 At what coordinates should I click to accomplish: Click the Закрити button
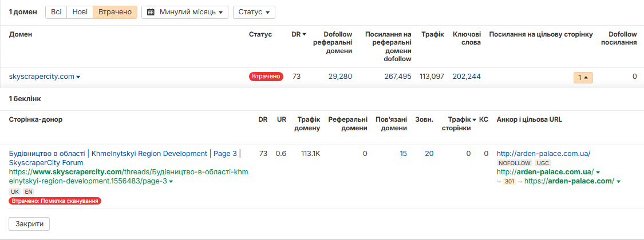point(29,224)
